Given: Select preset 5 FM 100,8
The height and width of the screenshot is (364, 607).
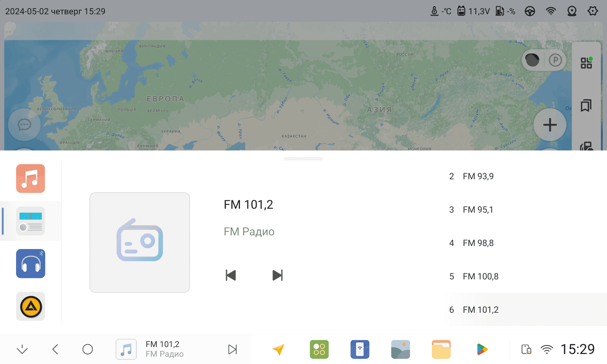Looking at the screenshot, I should [480, 276].
